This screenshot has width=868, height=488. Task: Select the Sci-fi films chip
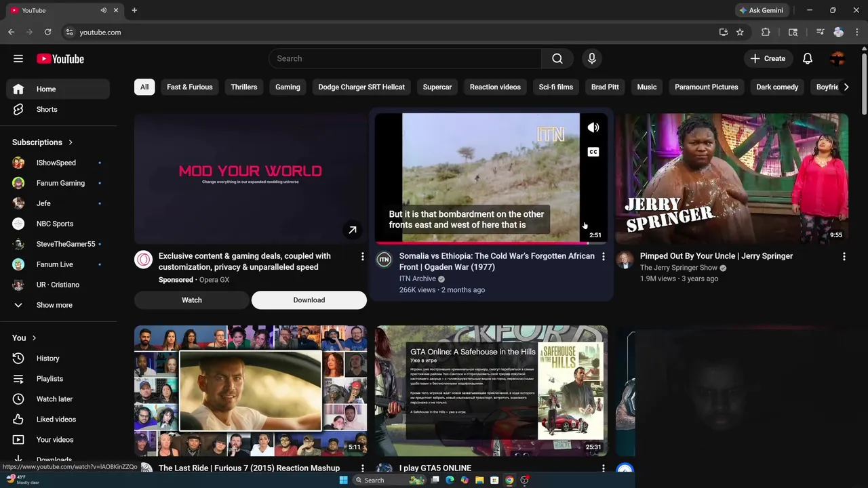pyautogui.click(x=556, y=87)
